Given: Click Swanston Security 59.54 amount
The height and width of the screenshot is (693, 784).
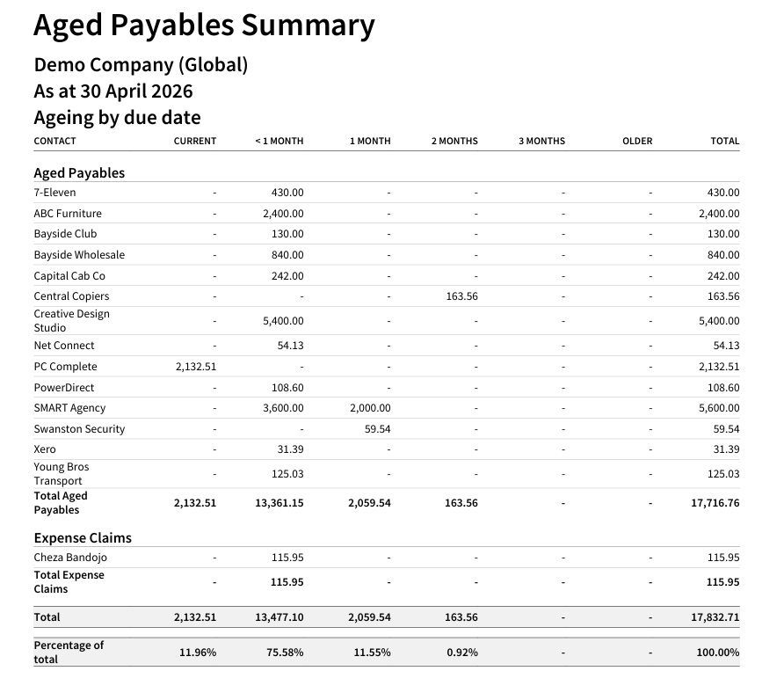Looking at the screenshot, I should (x=378, y=429).
